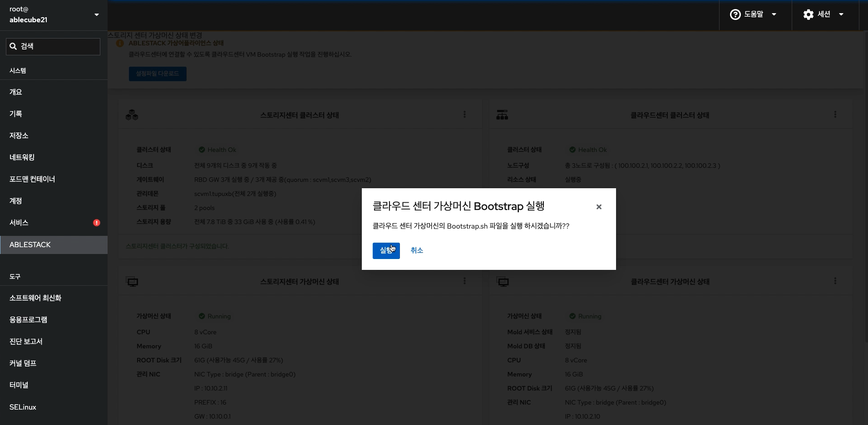Open the kebab menu on 스토리지센터 클러스터 상태 card
The width and height of the screenshot is (868, 425).
[464, 115]
